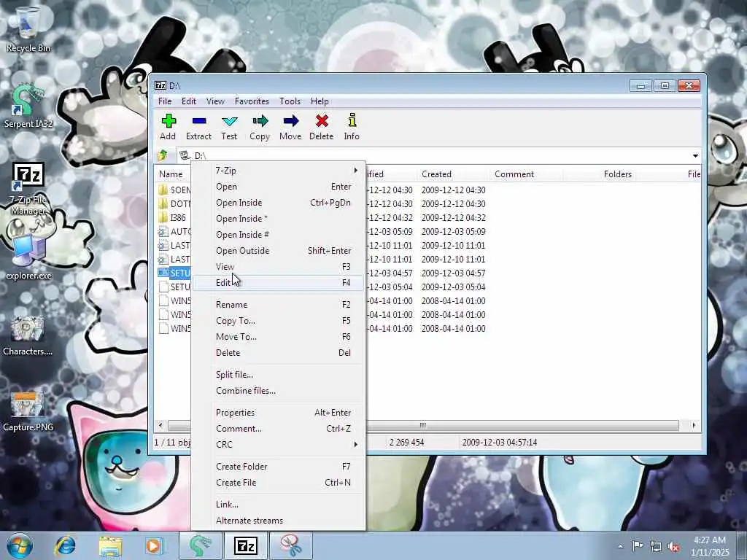Open Characters desktop file icon
The width and height of the screenshot is (747, 560).
(x=28, y=335)
